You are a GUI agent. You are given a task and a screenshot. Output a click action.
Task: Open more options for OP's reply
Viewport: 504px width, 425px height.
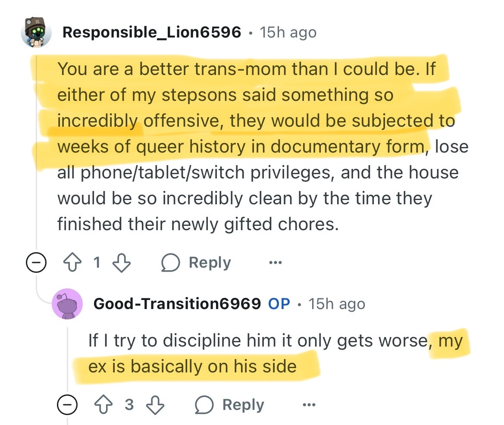[308, 405]
